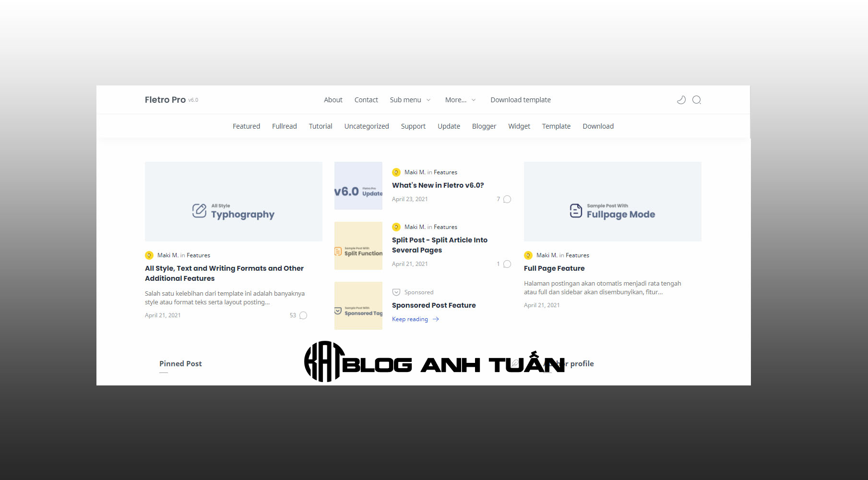
Task: Toggle dark mode with the moon icon
Action: coord(681,100)
